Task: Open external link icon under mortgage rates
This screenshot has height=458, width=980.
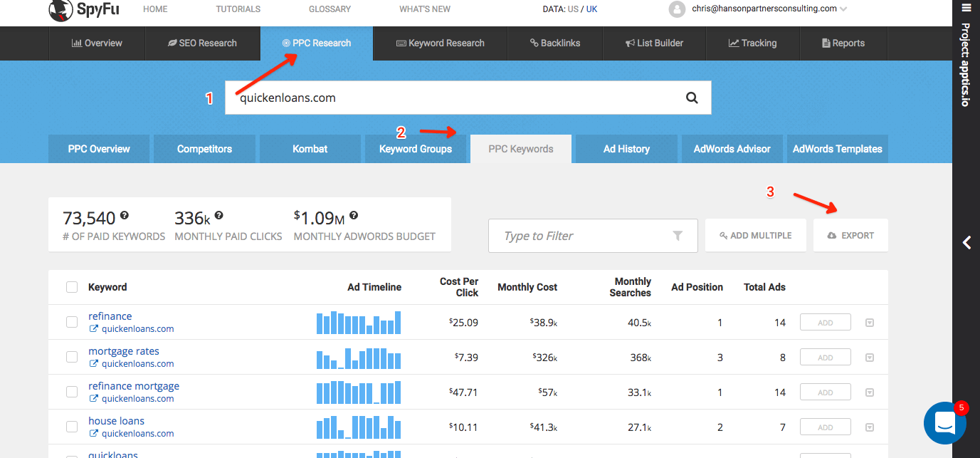Action: pyautogui.click(x=93, y=364)
